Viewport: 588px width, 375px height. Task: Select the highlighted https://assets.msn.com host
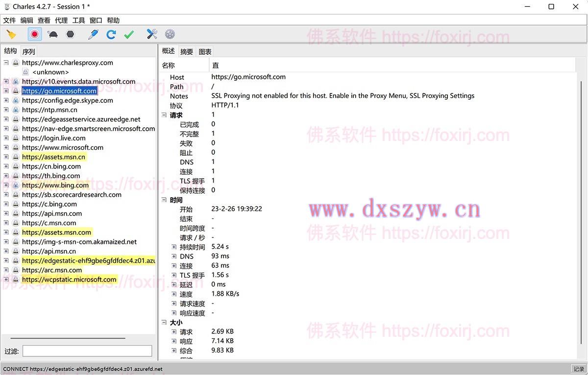(x=57, y=233)
